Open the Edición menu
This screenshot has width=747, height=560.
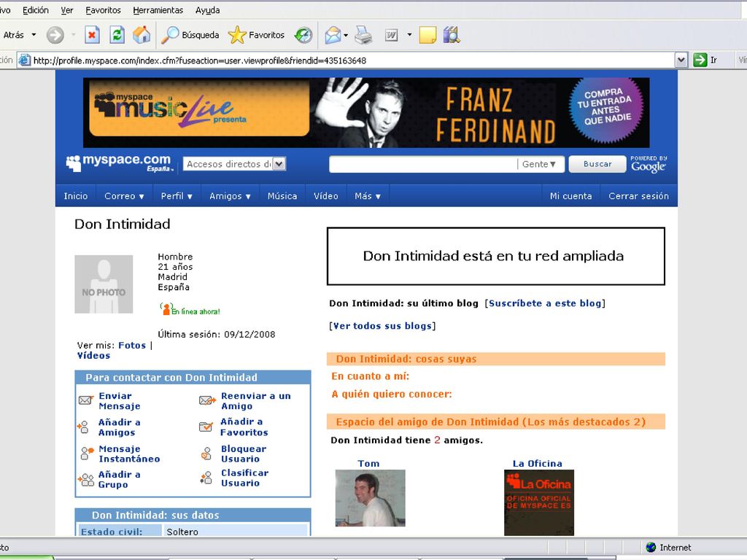click(36, 10)
